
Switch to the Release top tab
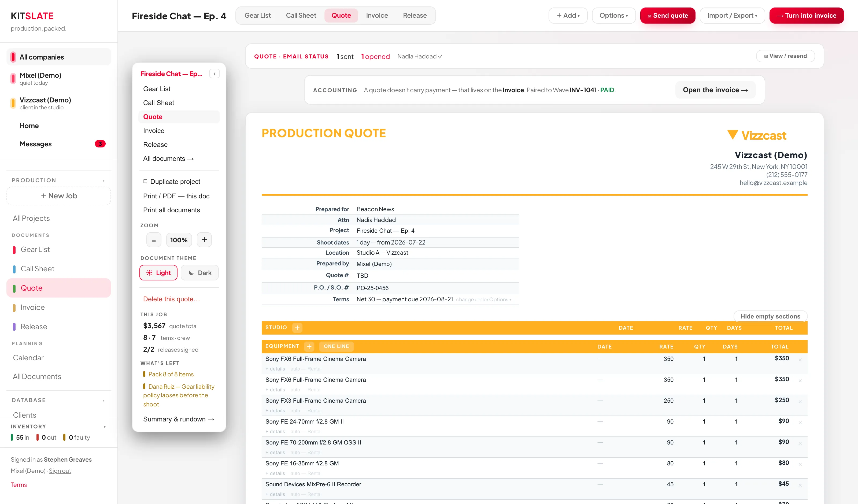tap(415, 15)
